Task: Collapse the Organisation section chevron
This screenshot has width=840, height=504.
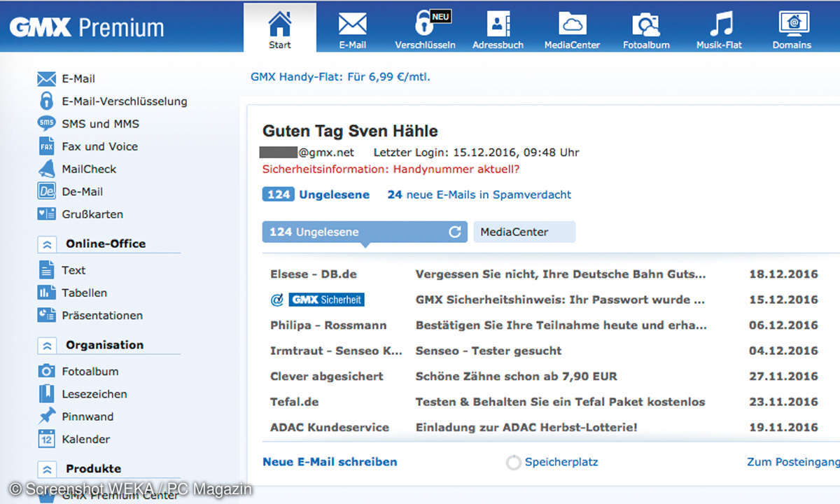Action: pos(47,345)
